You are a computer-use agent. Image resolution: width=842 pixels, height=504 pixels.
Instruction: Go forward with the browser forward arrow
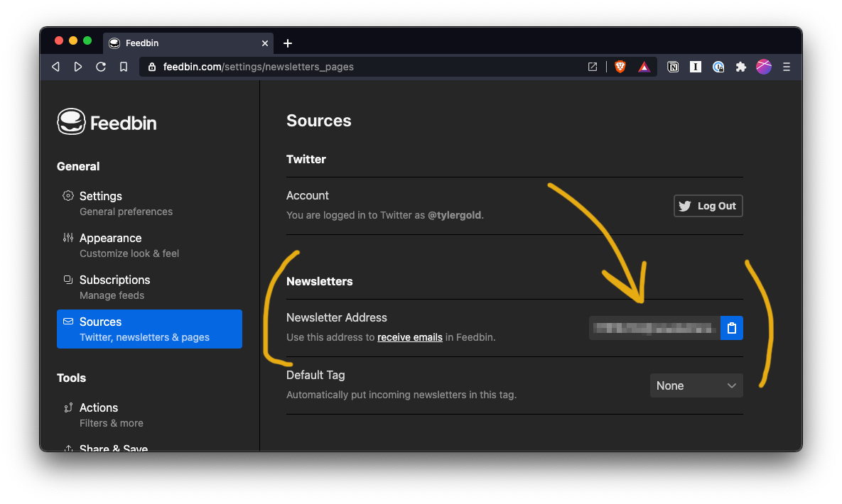(x=78, y=67)
